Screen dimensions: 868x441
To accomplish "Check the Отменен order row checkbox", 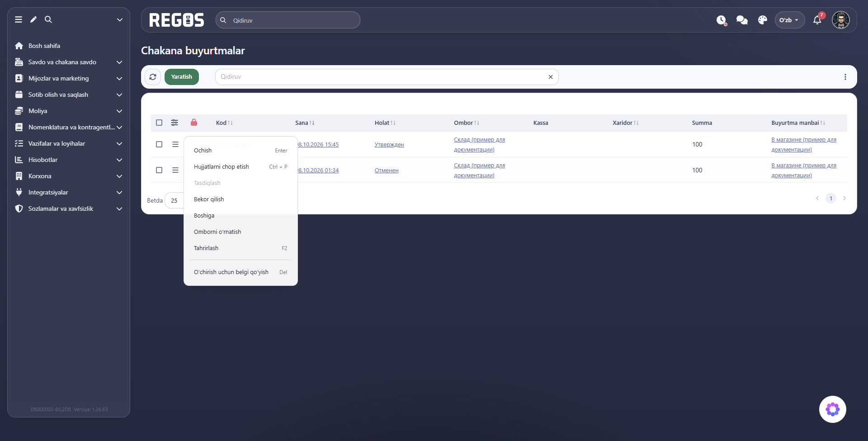I will coord(159,170).
